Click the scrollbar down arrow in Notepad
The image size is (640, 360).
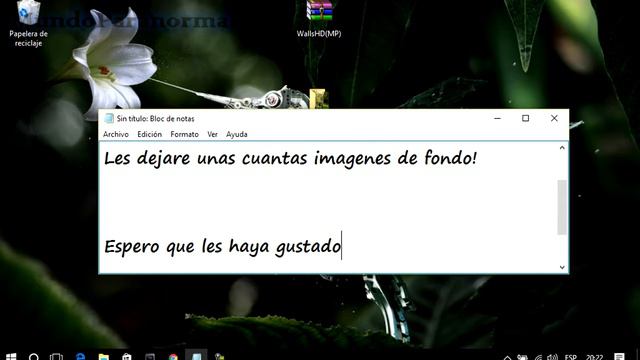[562, 267]
